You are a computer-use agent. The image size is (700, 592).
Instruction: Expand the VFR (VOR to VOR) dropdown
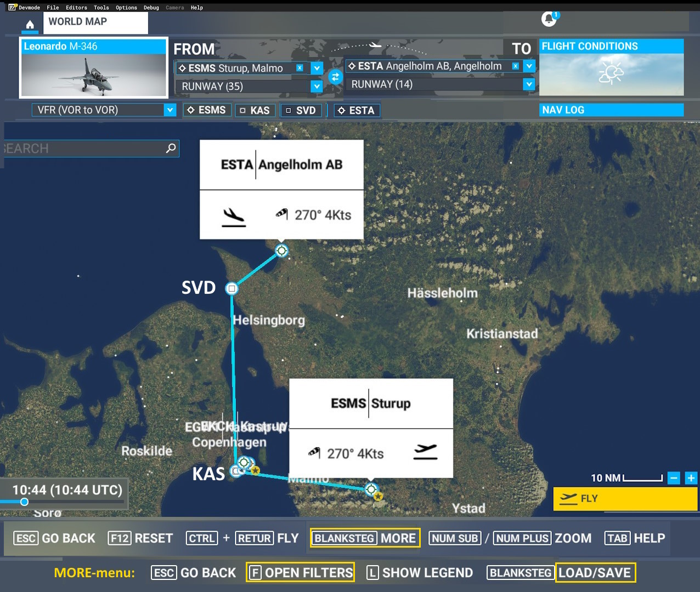(170, 110)
